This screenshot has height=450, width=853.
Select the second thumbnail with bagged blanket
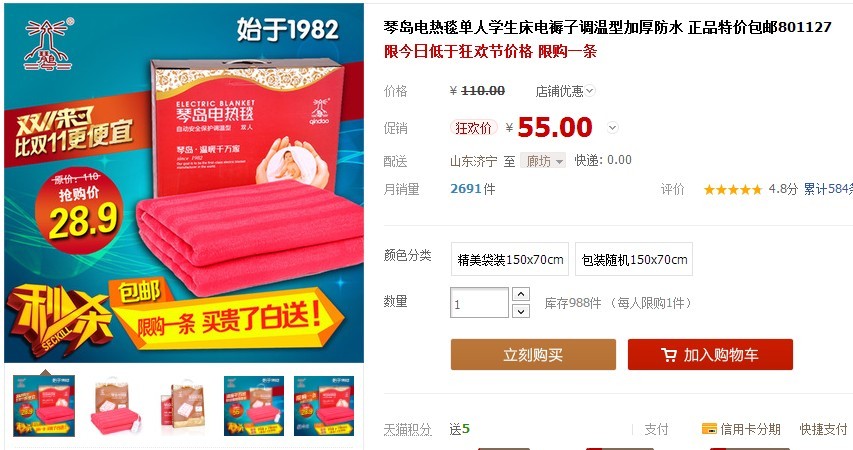pyautogui.click(x=114, y=405)
